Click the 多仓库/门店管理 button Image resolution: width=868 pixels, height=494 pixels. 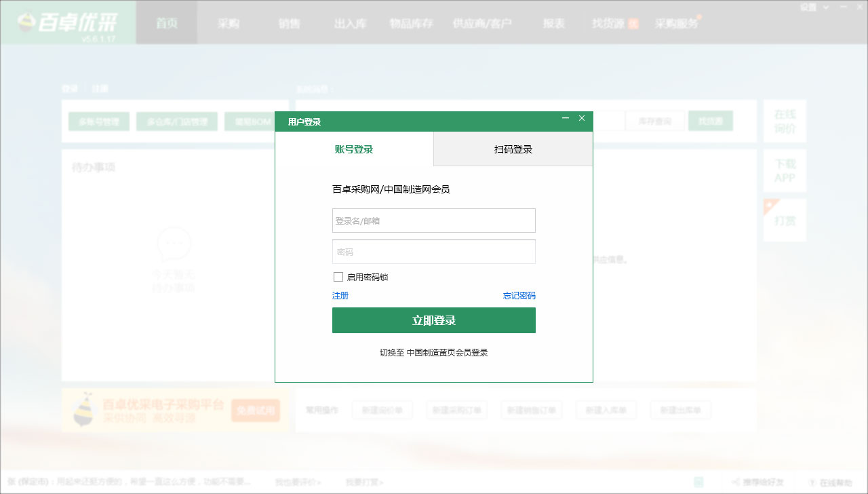[x=177, y=121]
